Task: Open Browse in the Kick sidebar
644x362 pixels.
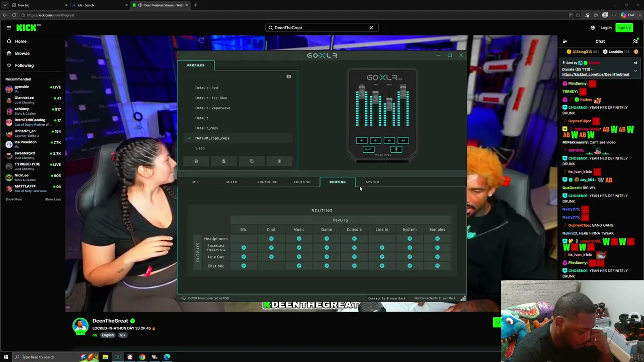Action: 22,53
